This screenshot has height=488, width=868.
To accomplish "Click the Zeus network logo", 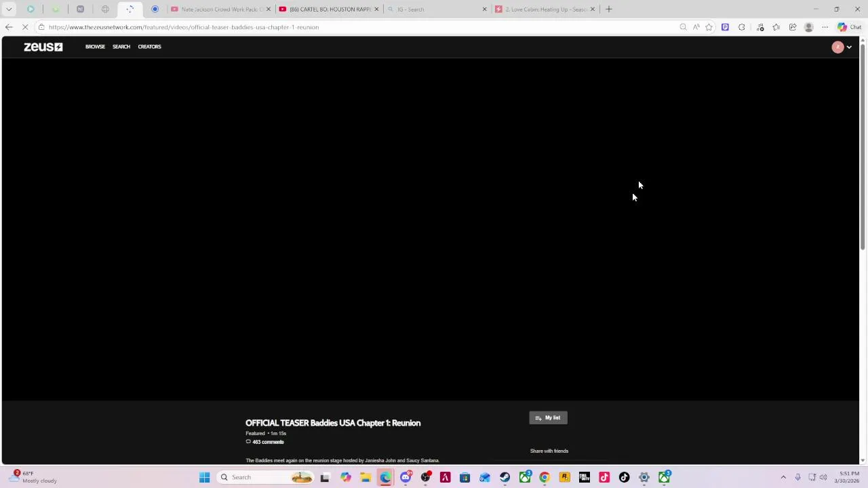I will click(43, 47).
